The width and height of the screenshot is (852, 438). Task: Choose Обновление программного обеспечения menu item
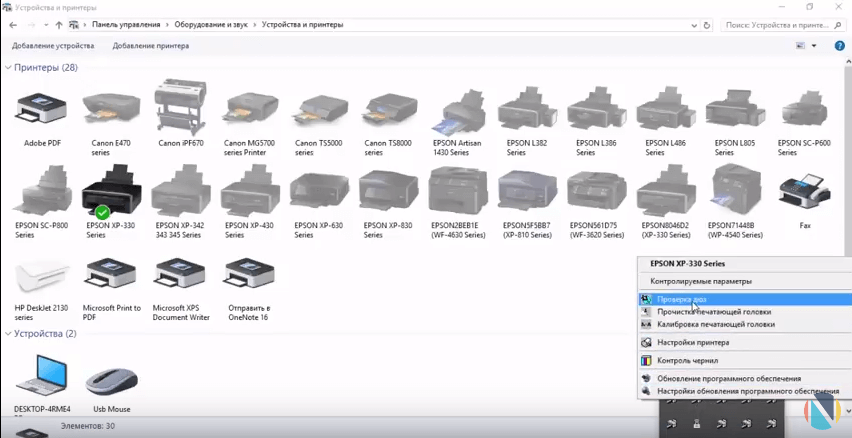click(x=745, y=379)
